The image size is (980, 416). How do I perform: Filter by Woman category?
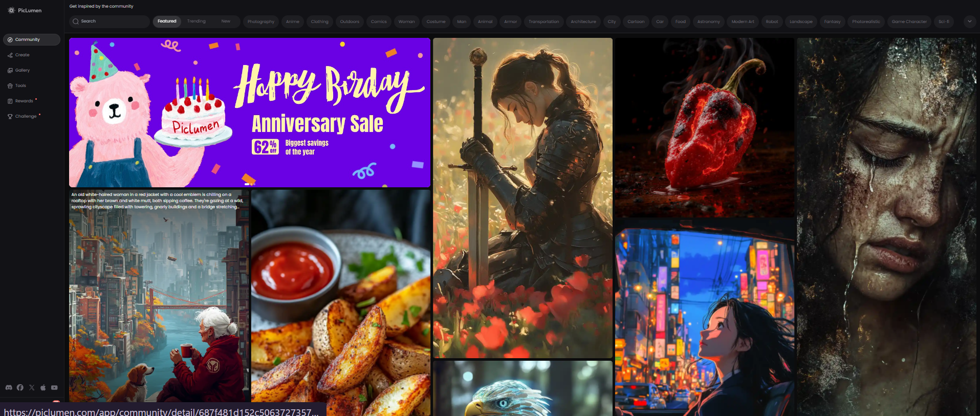click(407, 21)
